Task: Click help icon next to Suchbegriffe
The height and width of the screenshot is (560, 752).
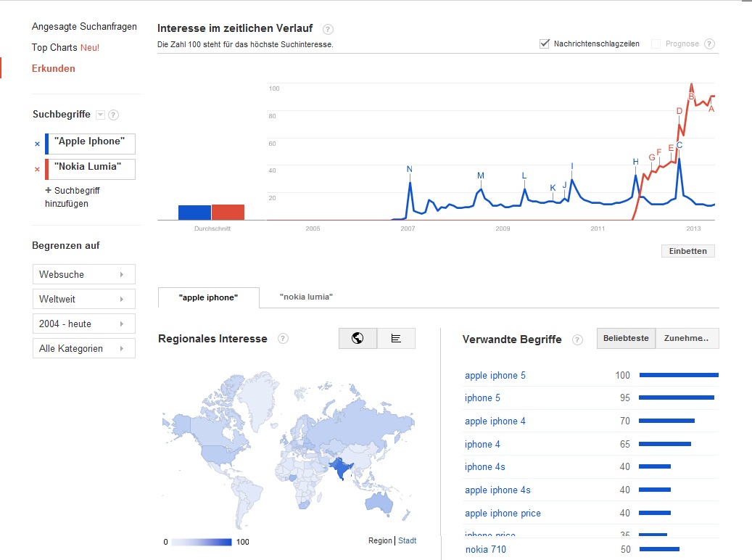Action: (x=114, y=115)
